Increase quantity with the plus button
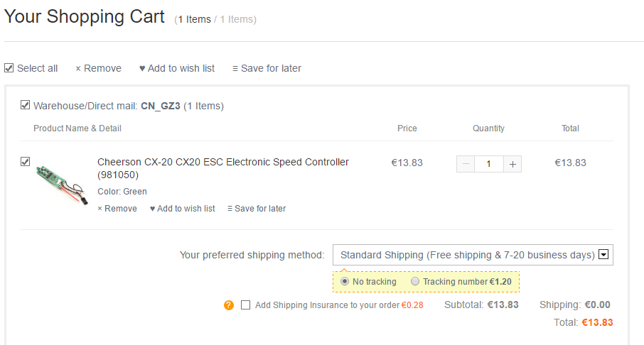The image size is (644, 345). [512, 164]
